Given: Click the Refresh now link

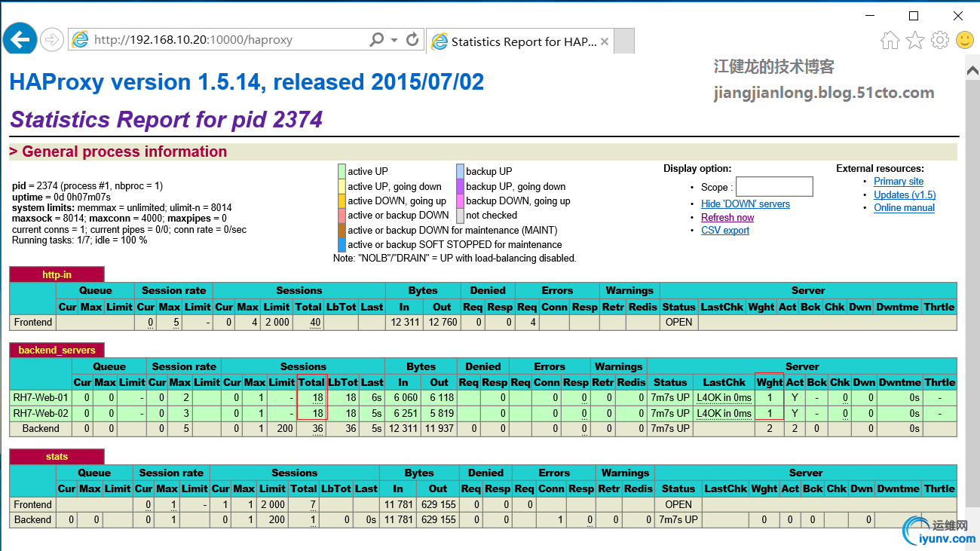Looking at the screenshot, I should (x=727, y=217).
